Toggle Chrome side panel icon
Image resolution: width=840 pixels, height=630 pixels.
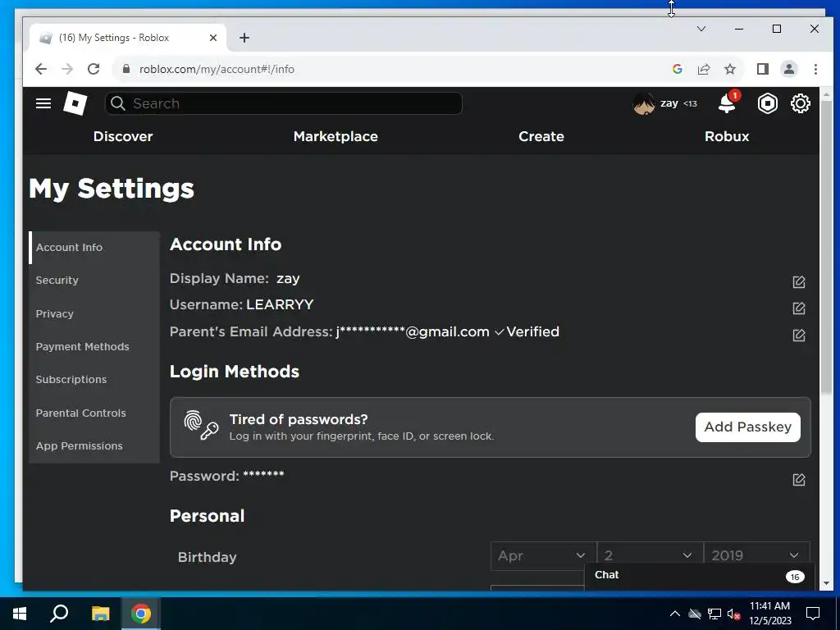[762, 69]
